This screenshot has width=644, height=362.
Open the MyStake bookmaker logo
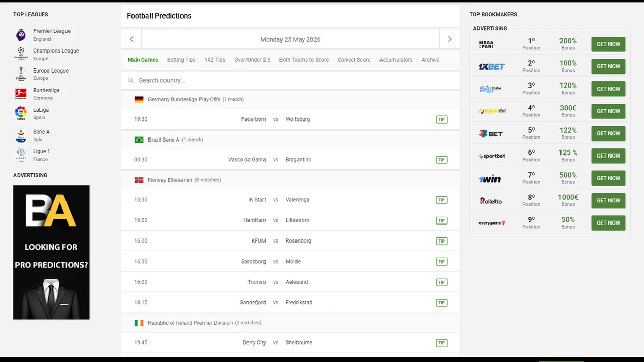point(490,89)
